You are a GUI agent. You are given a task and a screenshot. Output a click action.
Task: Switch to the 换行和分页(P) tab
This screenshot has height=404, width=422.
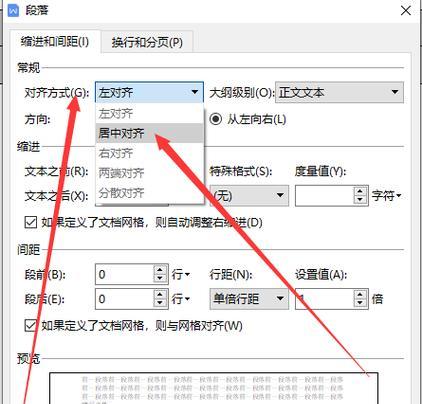(147, 42)
